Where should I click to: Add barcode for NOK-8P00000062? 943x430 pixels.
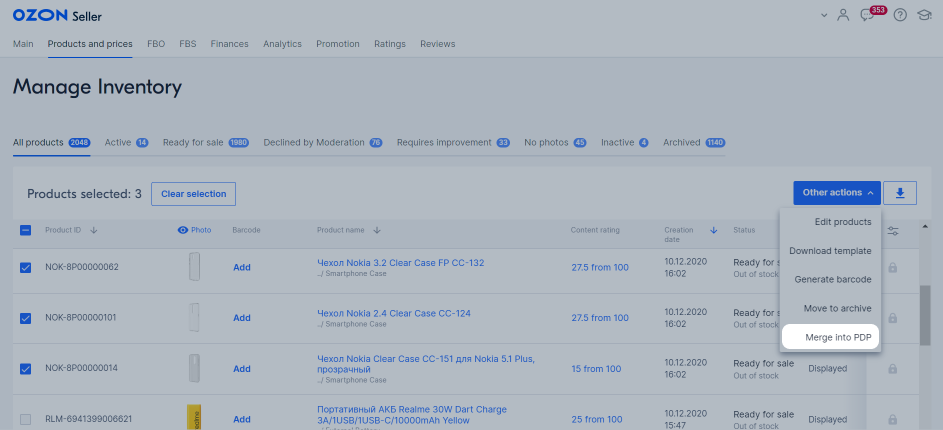click(x=242, y=268)
